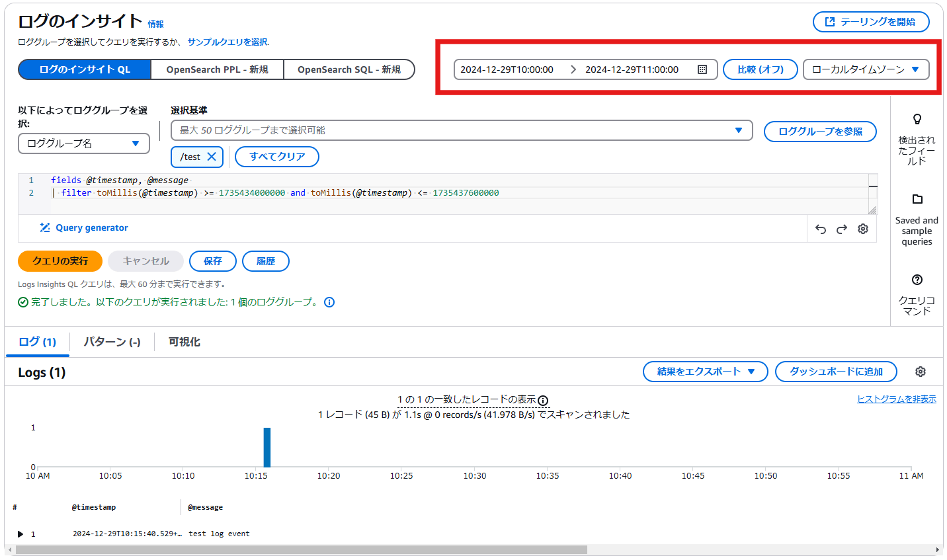Click the end time 2024-12-29T11:00:00
The height and width of the screenshot is (560, 947).
[x=632, y=69]
